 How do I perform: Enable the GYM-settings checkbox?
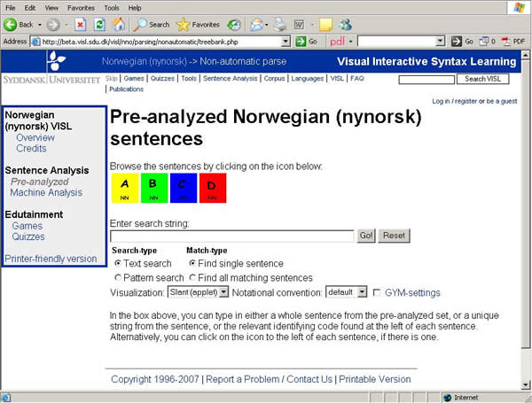click(x=378, y=292)
